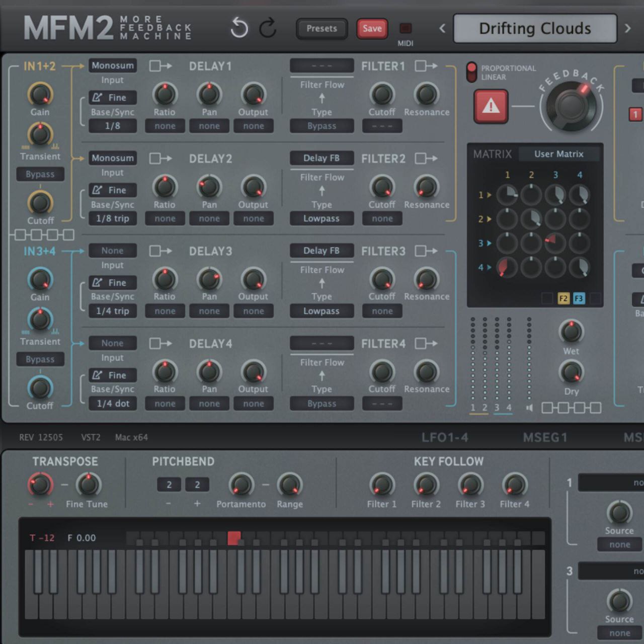Click the FILTER4 routing arrow icon
The height and width of the screenshot is (644, 644).
pos(426,344)
